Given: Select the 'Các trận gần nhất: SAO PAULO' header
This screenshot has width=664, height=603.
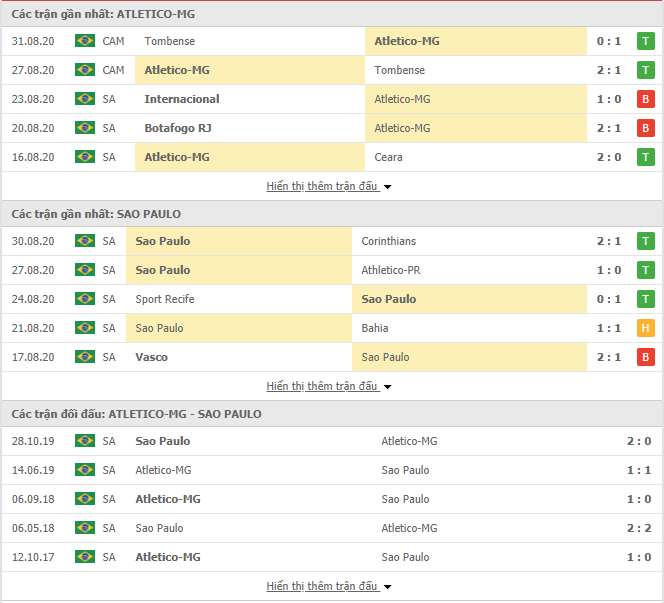Looking at the screenshot, I should click(x=97, y=214).
